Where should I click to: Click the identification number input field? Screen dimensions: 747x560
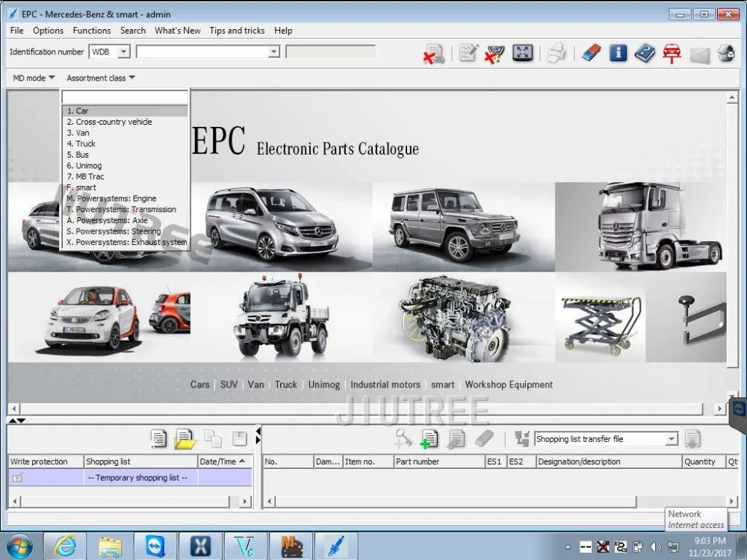tap(202, 52)
